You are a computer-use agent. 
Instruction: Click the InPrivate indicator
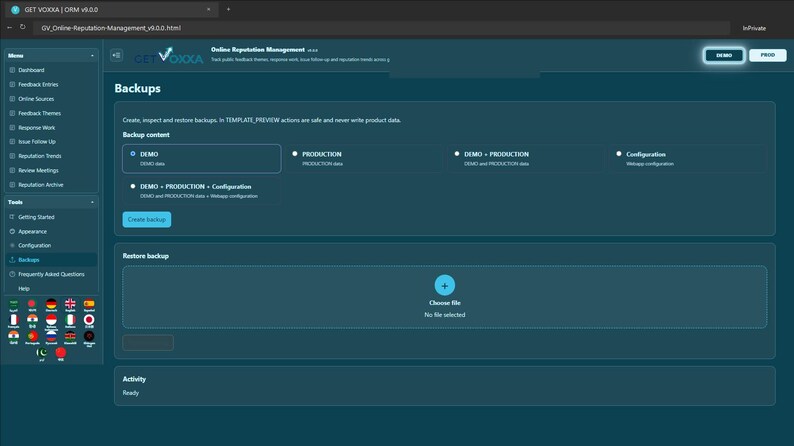[754, 28]
